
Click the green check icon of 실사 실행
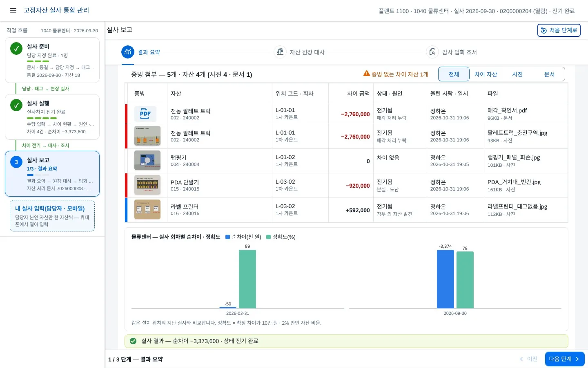[x=16, y=105]
